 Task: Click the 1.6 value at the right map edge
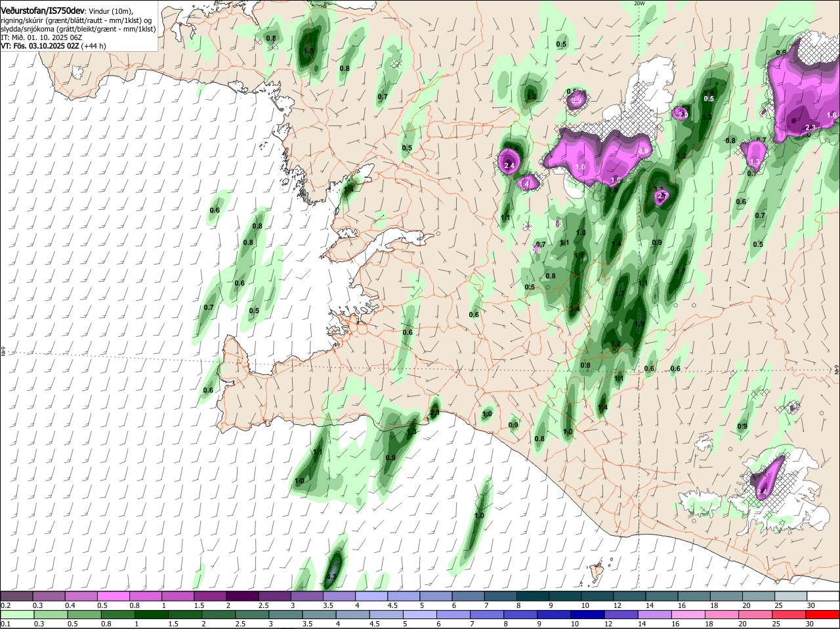click(831, 115)
